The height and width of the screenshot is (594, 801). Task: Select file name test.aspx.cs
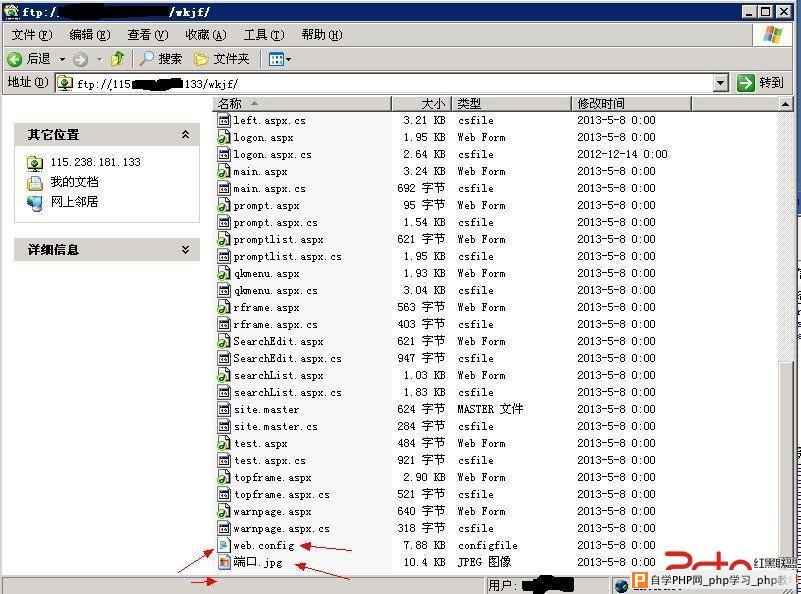[269, 461]
